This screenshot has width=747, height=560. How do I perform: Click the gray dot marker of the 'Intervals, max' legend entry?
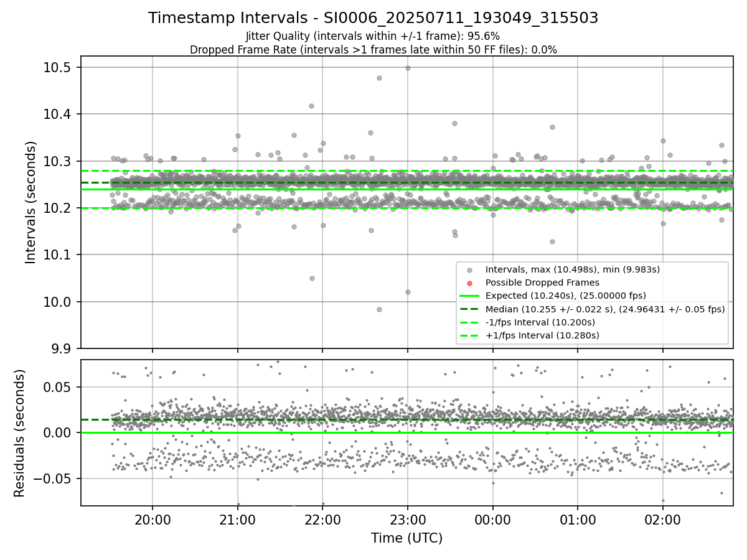[x=469, y=270]
